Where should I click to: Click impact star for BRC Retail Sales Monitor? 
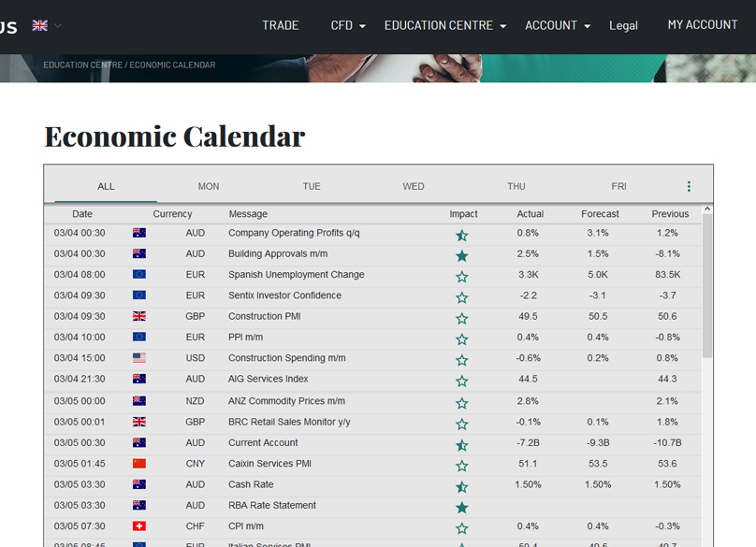coord(462,425)
